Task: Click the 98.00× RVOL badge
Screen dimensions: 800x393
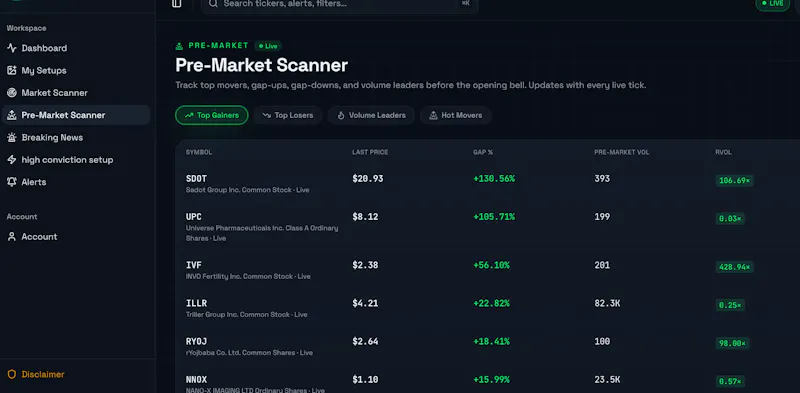Action: point(732,343)
